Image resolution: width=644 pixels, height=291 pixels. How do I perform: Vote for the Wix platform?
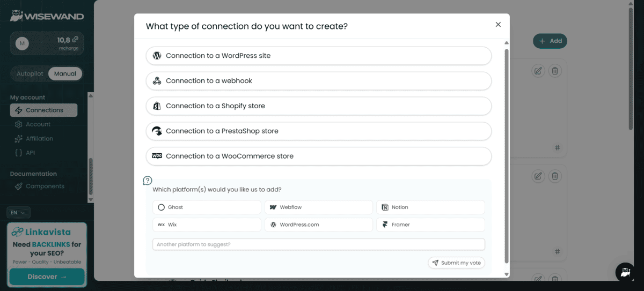tap(207, 225)
